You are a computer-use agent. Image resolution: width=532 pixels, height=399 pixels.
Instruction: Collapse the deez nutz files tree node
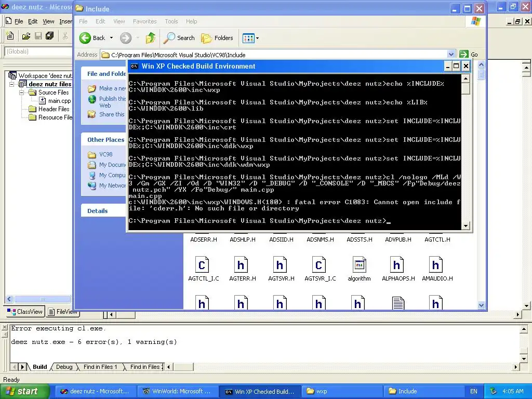pyautogui.click(x=12, y=84)
